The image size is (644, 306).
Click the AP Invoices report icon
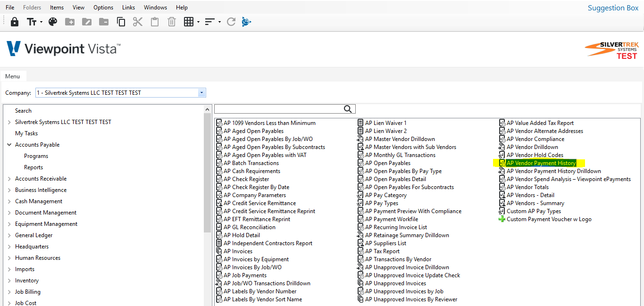(219, 251)
